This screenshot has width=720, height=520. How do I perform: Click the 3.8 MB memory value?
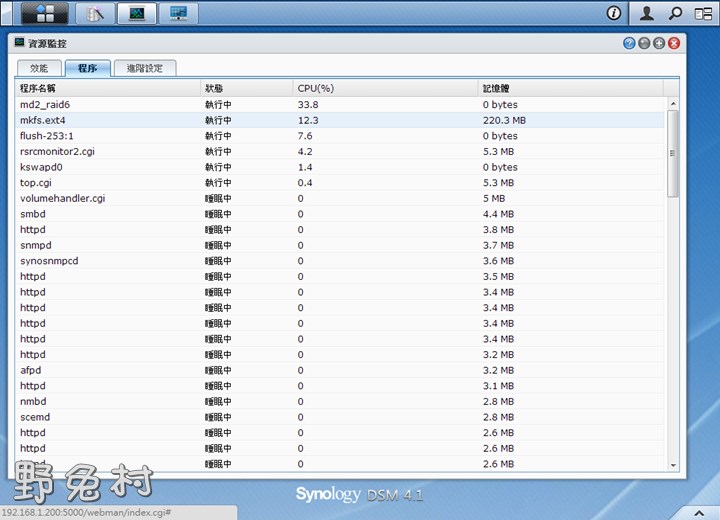click(498, 230)
